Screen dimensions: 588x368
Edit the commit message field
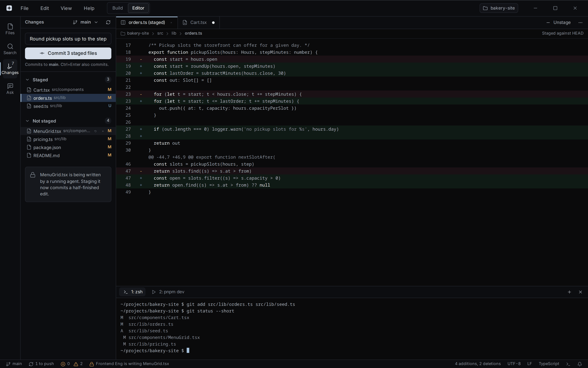pyautogui.click(x=68, y=39)
